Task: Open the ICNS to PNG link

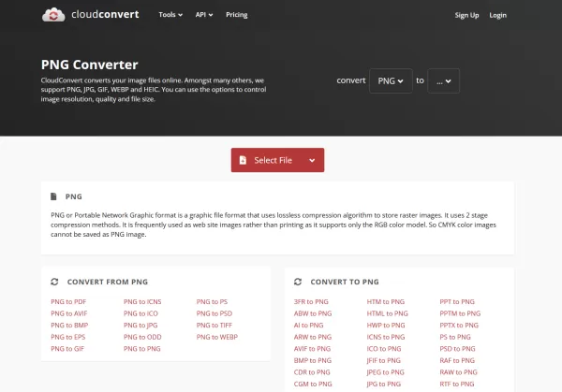Action: tap(386, 337)
